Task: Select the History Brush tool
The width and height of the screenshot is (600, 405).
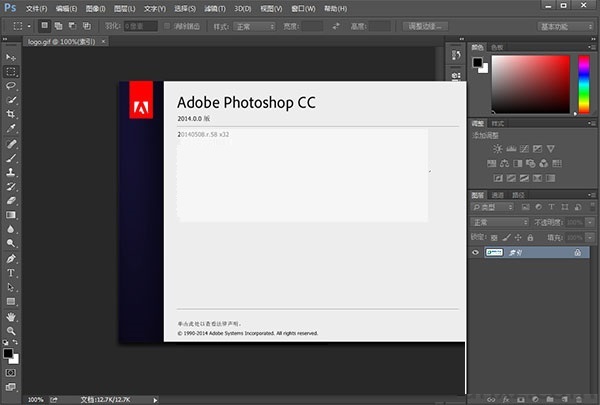Action: click(11, 186)
